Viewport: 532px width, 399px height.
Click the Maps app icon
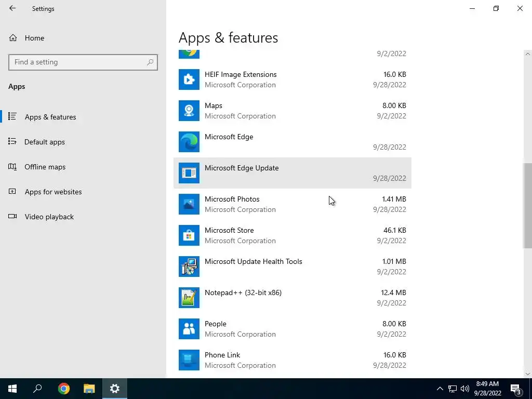[189, 111]
